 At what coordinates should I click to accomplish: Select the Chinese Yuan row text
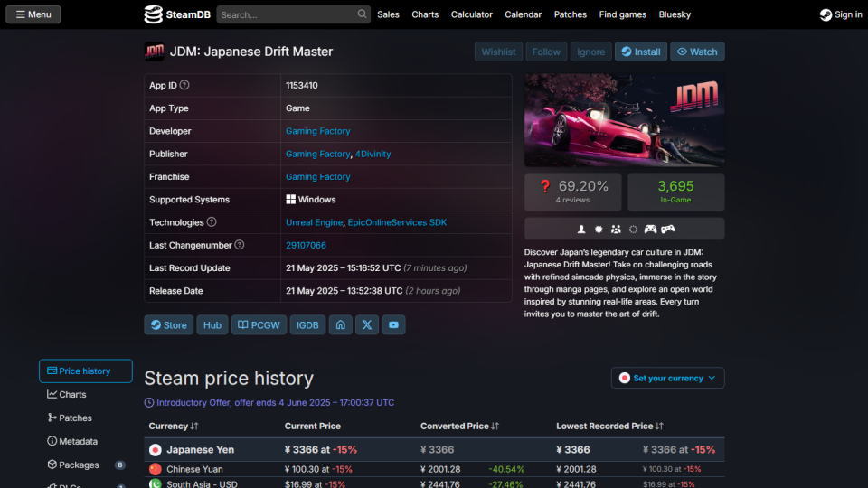pos(195,469)
